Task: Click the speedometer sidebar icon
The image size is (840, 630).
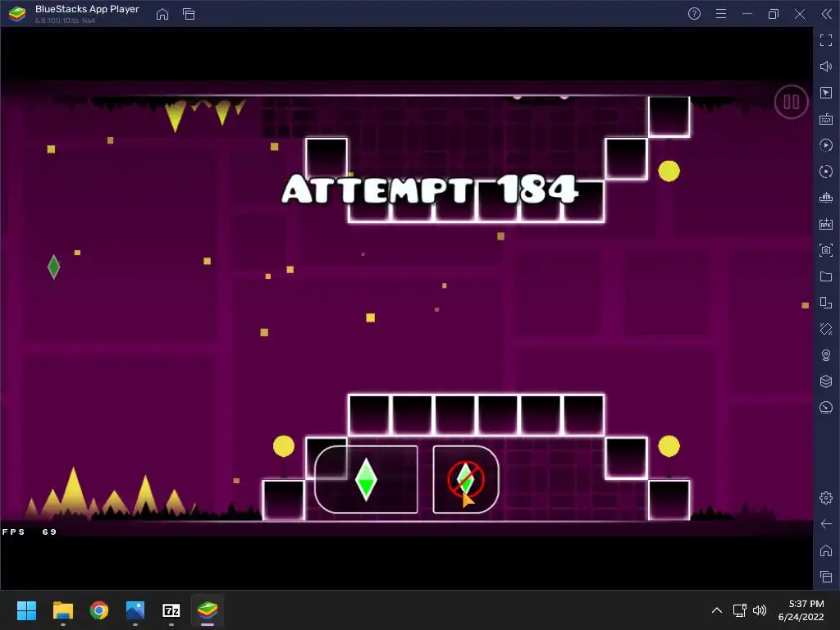Action: coord(826,408)
